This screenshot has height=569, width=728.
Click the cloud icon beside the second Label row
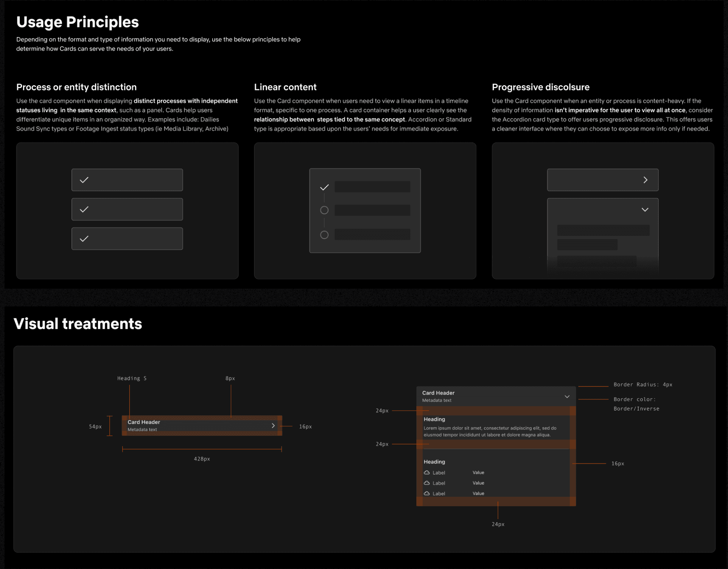coord(427,483)
